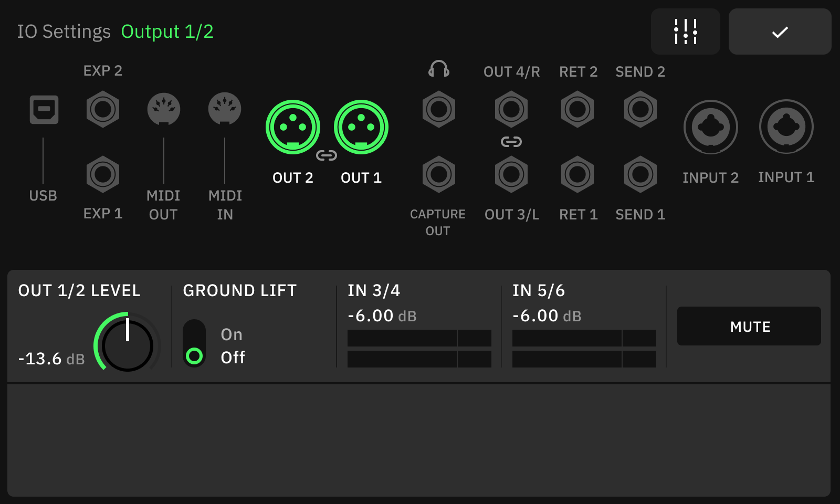Click the MIDI OUT connector icon
Screen dimensions: 840x504
point(163,109)
